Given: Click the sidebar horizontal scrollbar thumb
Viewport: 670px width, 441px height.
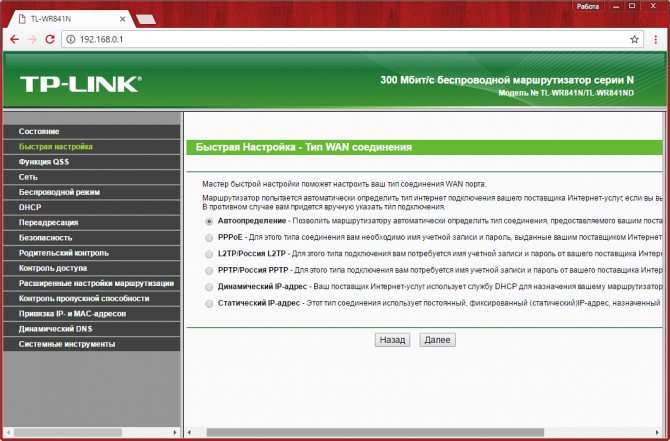Looking at the screenshot, I should point(68,432).
